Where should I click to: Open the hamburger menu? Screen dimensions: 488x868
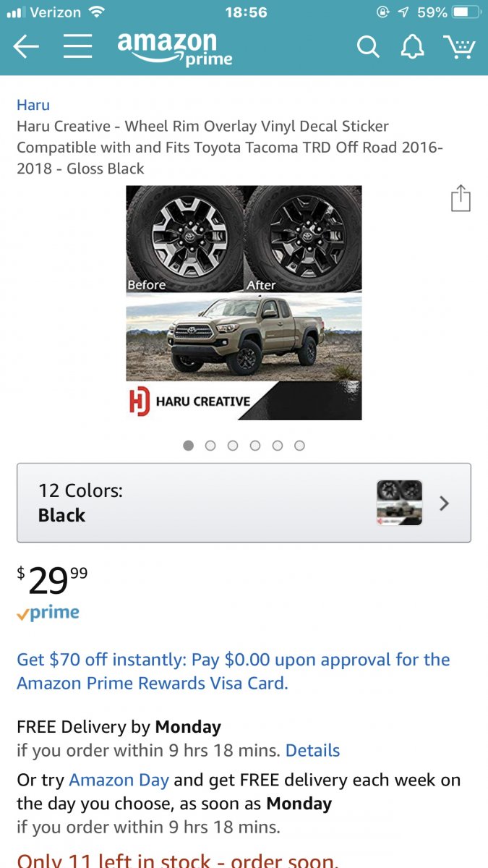click(x=77, y=47)
